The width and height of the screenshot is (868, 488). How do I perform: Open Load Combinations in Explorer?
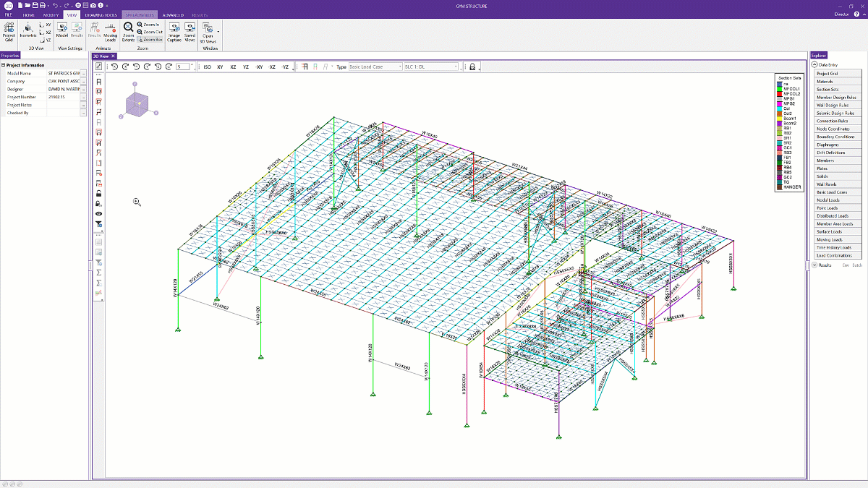[834, 255]
